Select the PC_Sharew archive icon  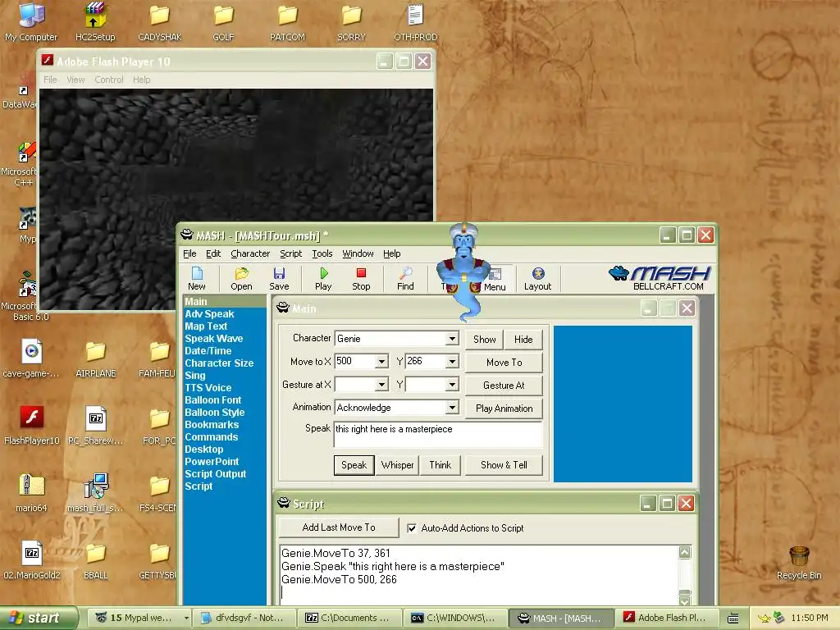pyautogui.click(x=95, y=426)
